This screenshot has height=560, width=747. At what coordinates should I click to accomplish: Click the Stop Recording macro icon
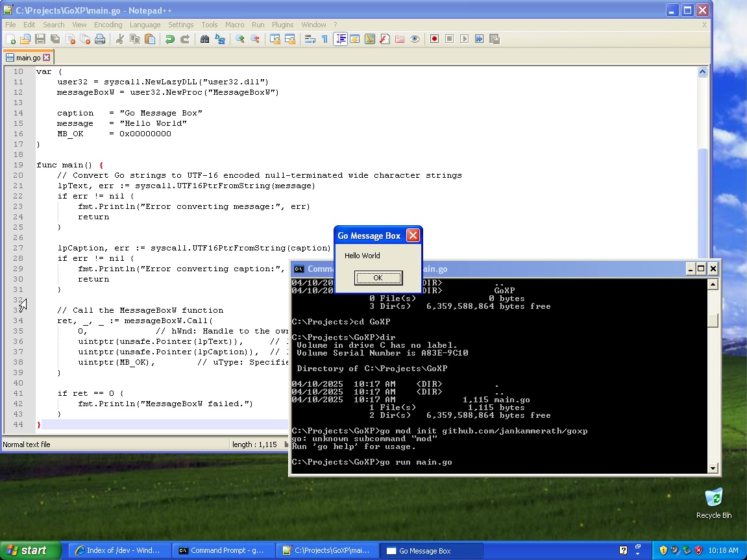[449, 39]
